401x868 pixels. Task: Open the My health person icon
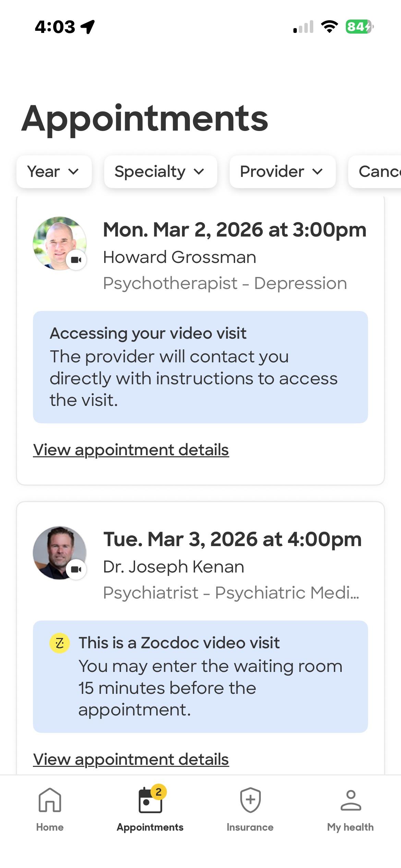(350, 800)
